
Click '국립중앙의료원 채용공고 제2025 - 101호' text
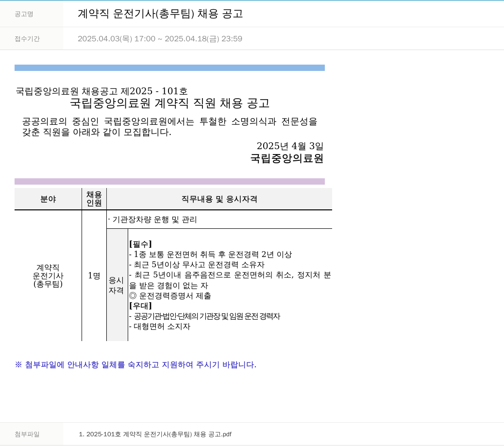(x=101, y=91)
